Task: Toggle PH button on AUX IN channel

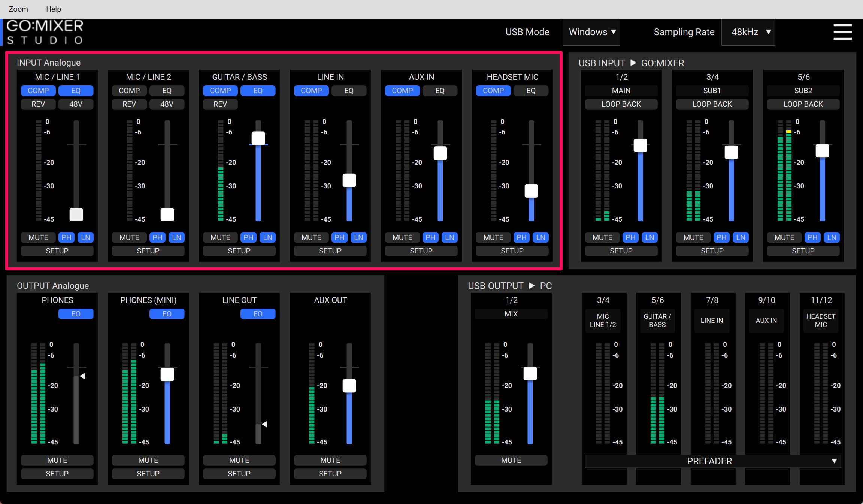Action: [430, 237]
